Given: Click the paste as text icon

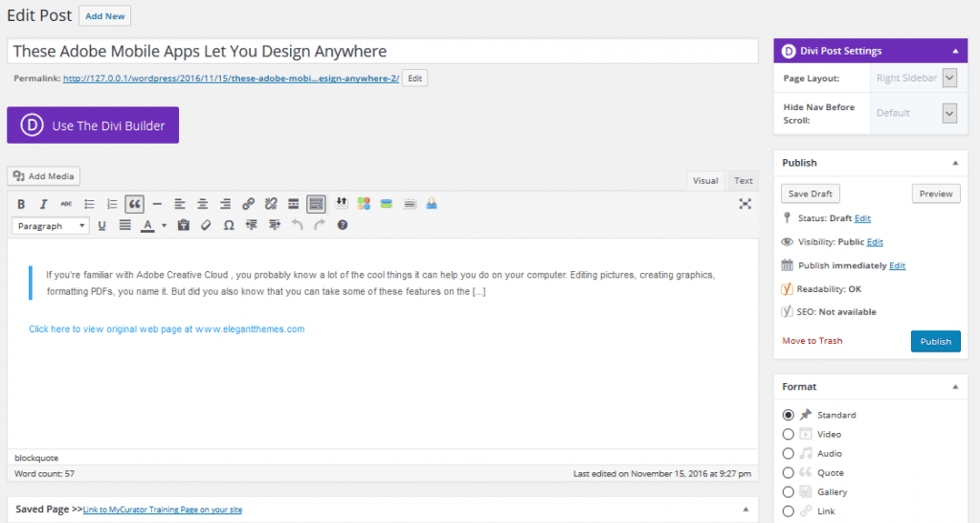Looking at the screenshot, I should 183,225.
